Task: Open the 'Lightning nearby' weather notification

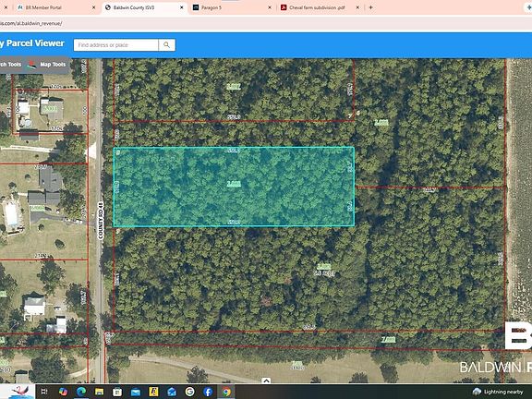Action: pos(498,392)
